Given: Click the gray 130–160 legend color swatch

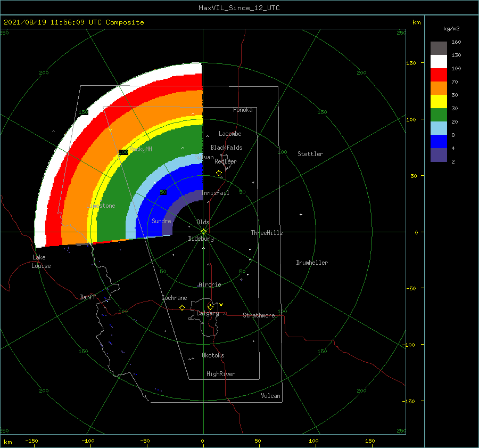Looking at the screenshot, I should point(439,48).
